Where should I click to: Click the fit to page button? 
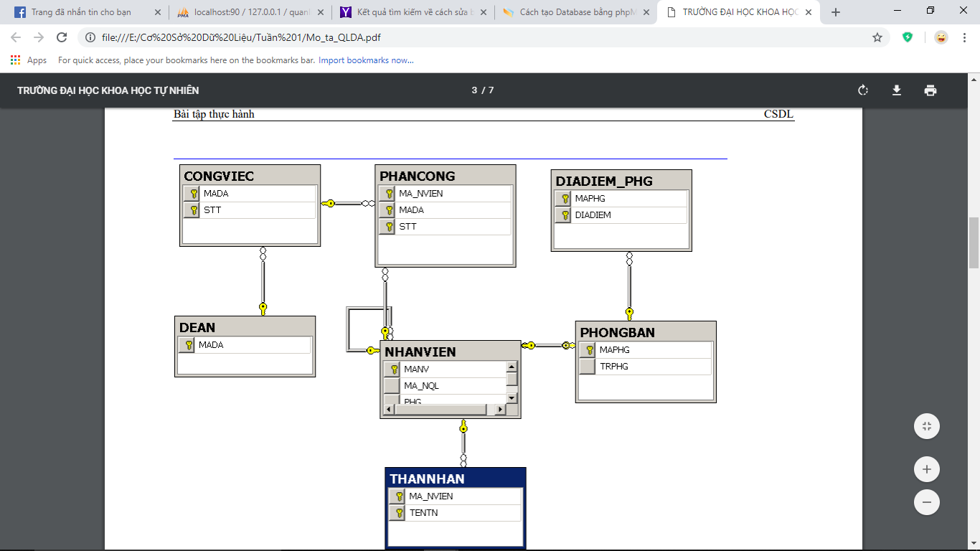tap(926, 427)
